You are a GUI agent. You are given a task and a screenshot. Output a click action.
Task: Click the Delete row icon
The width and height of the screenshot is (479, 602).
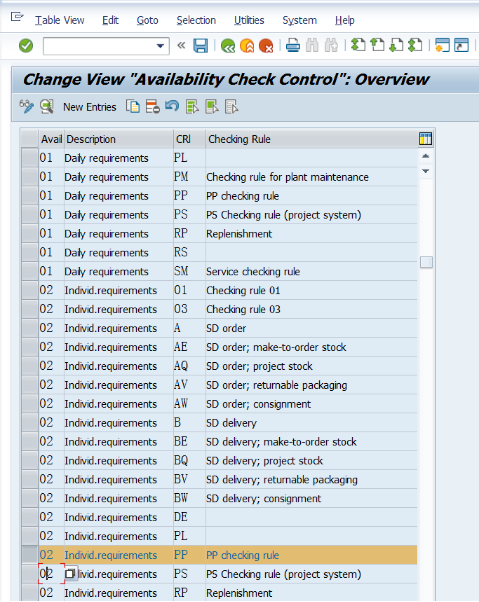[x=152, y=106]
